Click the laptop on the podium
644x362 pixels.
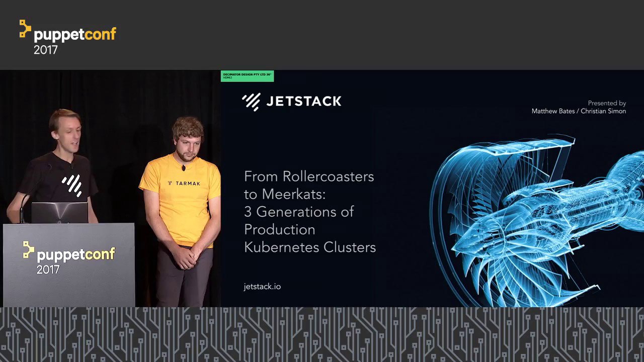(x=59, y=212)
